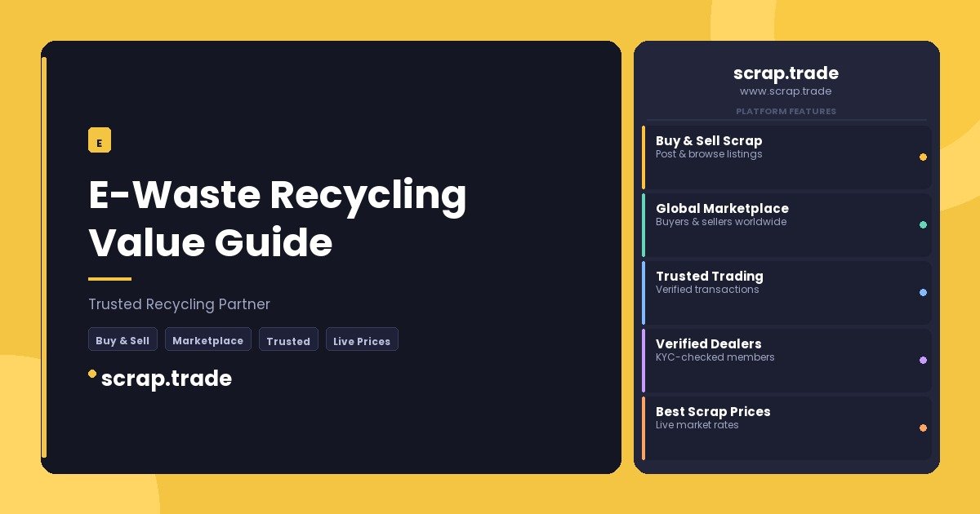The image size is (980, 514).
Task: Open the Global Marketplace feature card
Action: click(x=786, y=225)
